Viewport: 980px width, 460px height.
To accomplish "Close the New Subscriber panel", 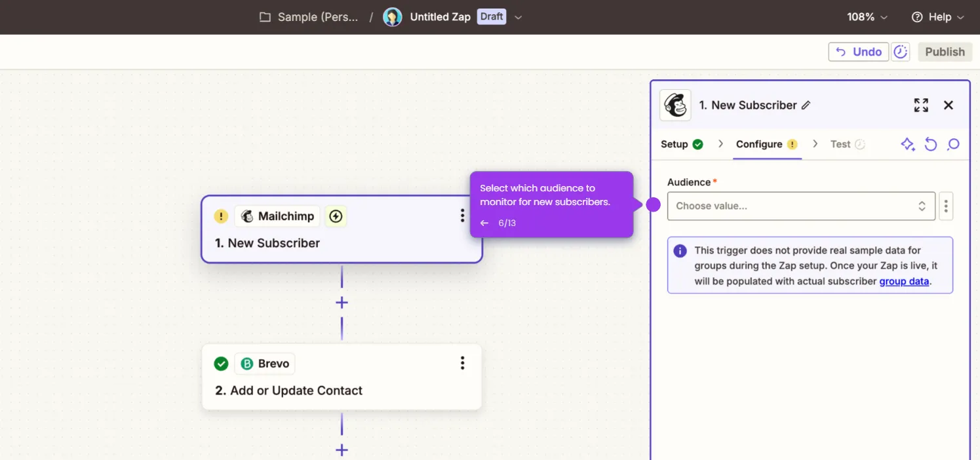I will pyautogui.click(x=948, y=105).
